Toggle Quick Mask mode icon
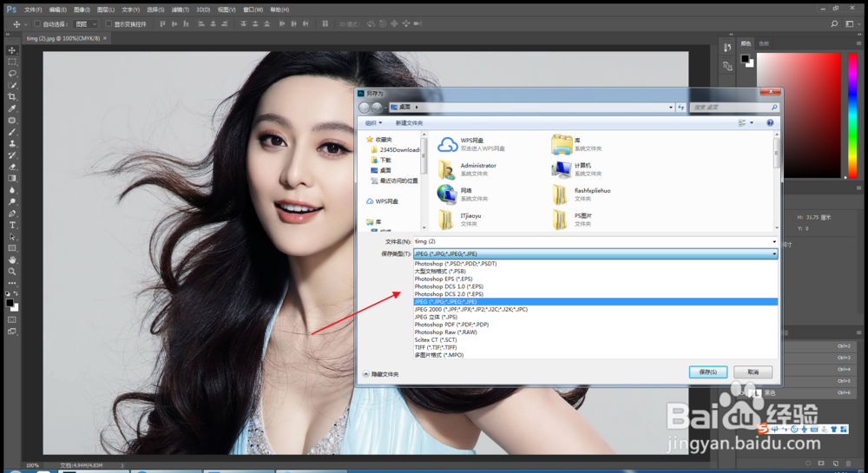The width and height of the screenshot is (868, 473). pos(12,319)
